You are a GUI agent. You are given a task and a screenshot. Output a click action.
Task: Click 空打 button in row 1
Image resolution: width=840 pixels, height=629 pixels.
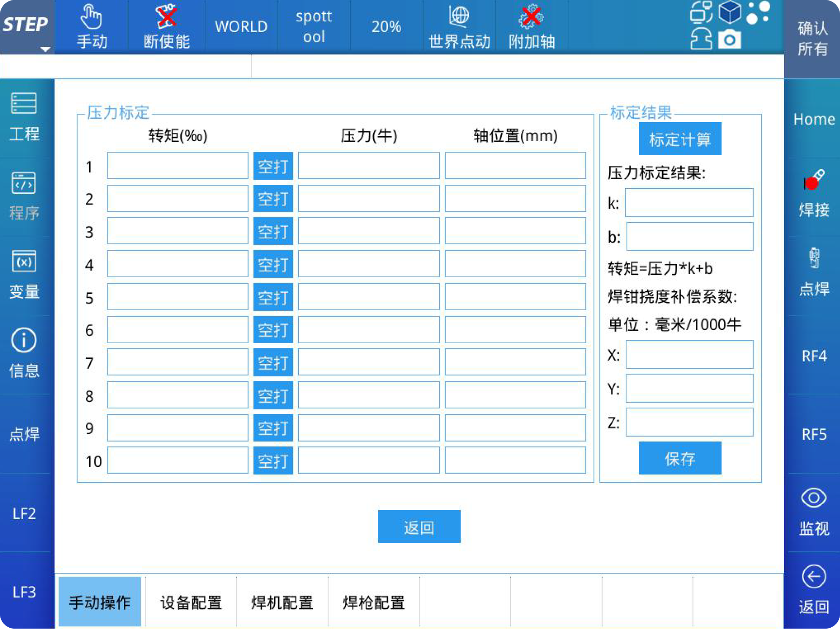coord(273,166)
